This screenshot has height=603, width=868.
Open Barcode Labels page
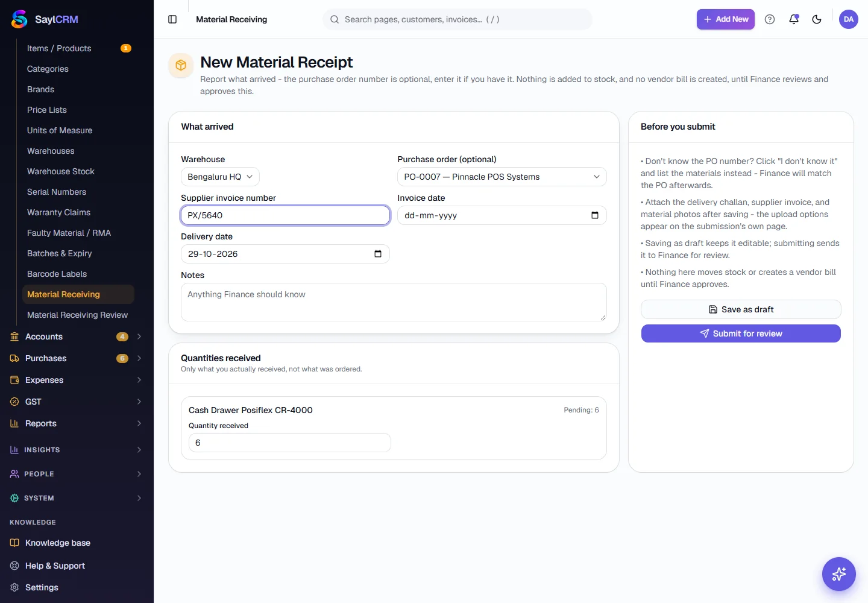coord(78,274)
